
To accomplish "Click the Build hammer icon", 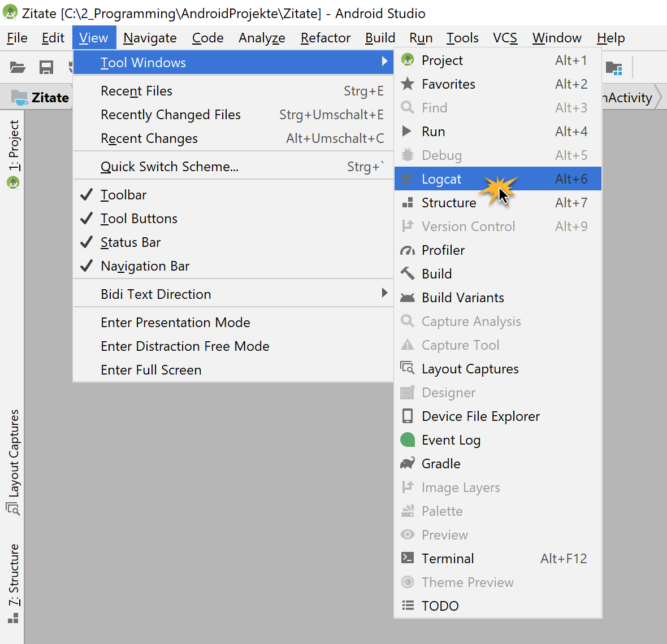I will pos(408,273).
